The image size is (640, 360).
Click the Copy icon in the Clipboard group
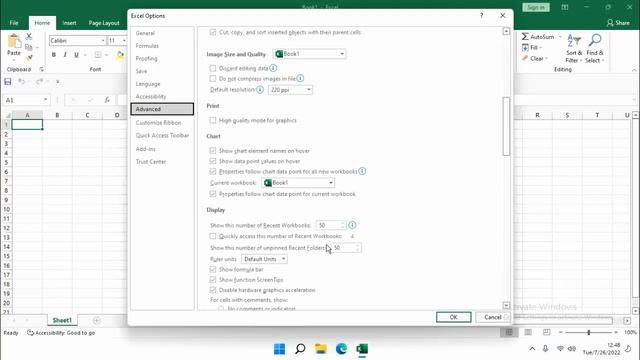coord(29,47)
